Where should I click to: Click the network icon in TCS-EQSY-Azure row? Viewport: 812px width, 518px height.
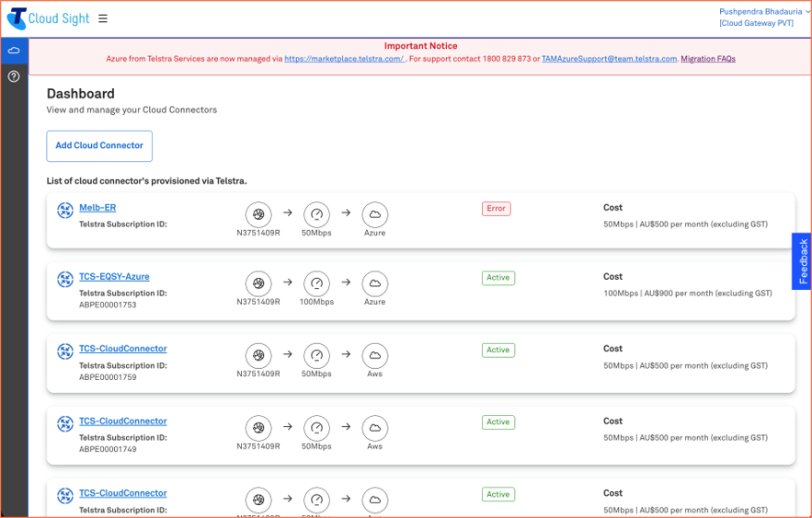pos(258,283)
